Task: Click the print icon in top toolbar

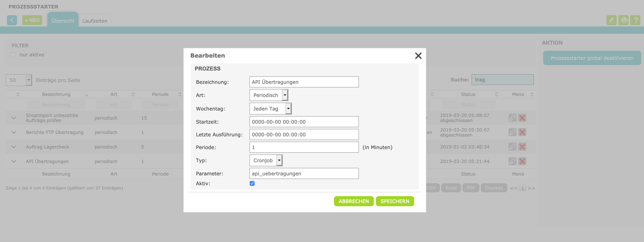Action: [624, 20]
